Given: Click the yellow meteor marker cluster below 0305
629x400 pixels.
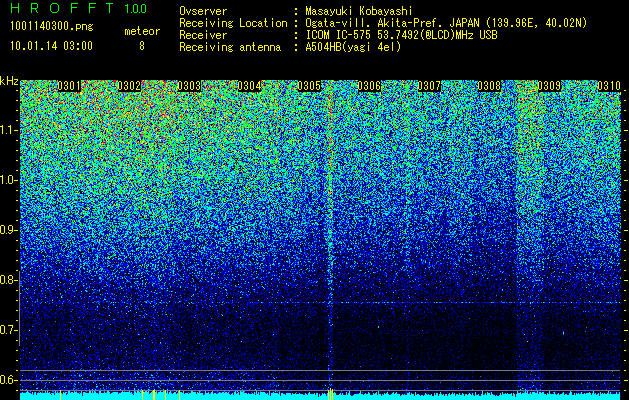Looking at the screenshot, I should pos(330,394).
